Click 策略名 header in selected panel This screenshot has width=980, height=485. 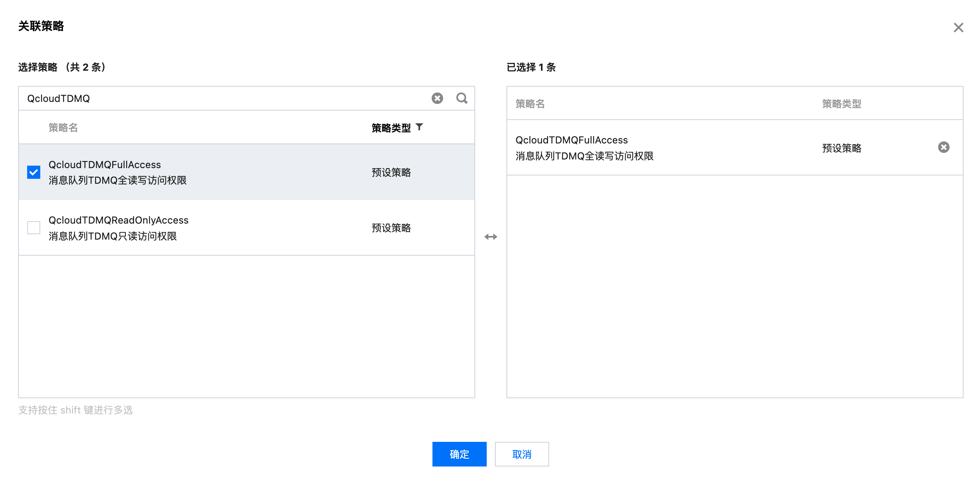[530, 104]
